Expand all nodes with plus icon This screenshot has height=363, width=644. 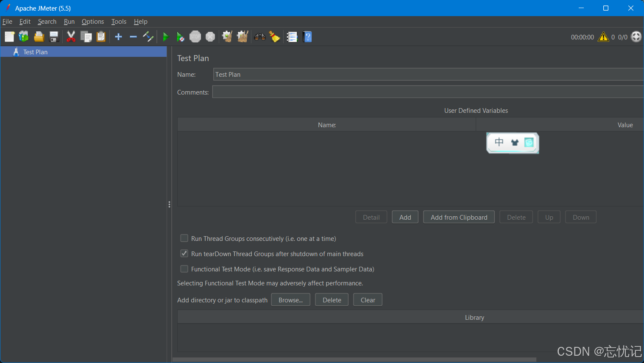(x=119, y=37)
